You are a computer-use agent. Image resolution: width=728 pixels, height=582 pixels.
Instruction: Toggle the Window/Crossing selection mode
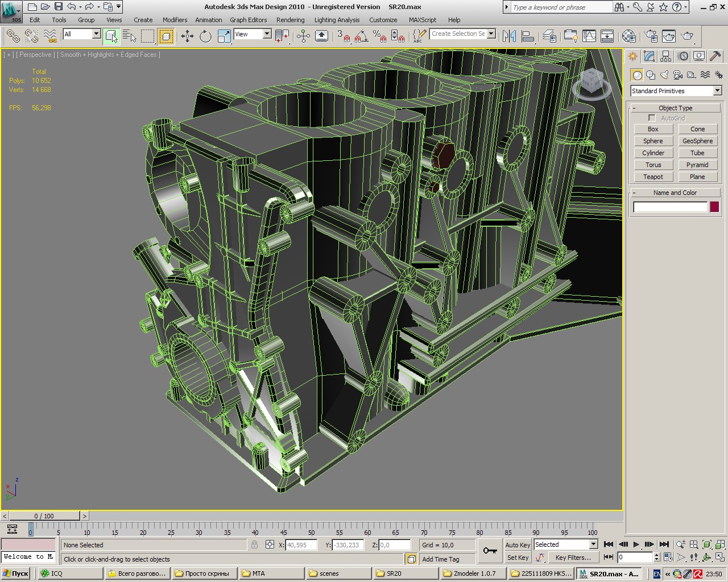tap(166, 36)
